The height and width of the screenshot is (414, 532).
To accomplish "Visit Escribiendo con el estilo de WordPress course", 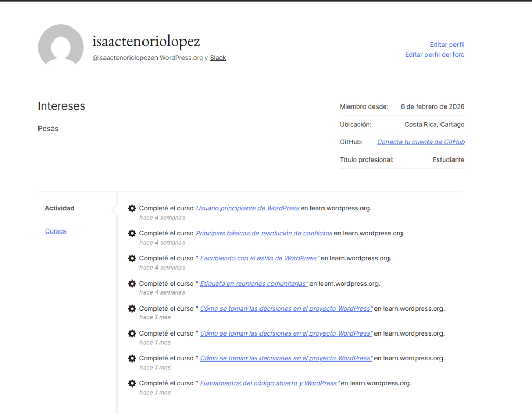I will (x=259, y=258).
